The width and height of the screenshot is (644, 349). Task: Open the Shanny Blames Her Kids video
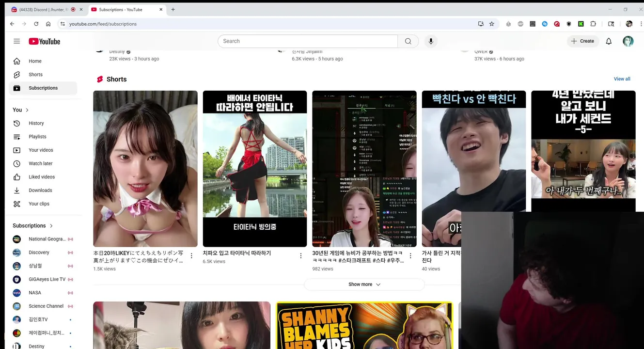[364, 325]
